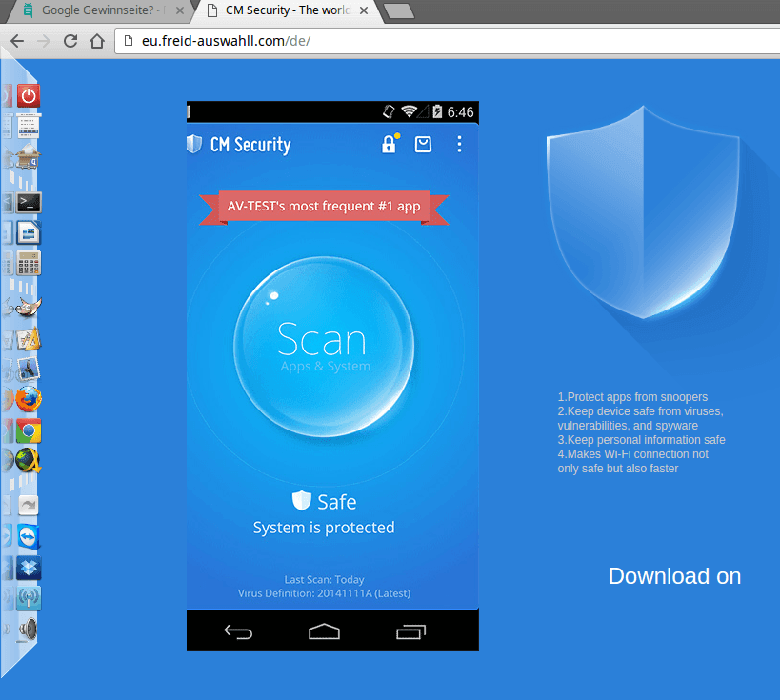Click the battery icon in phone status bar
Viewport: 780px width, 700px height.
click(x=437, y=111)
